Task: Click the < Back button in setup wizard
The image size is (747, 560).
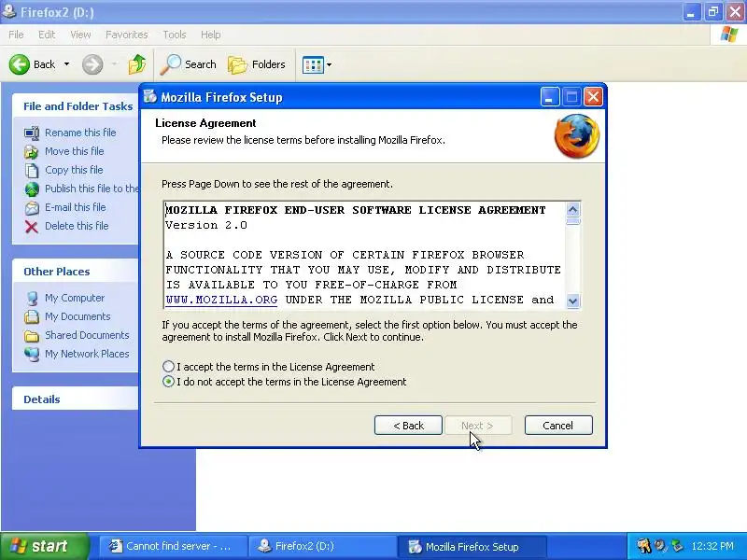Action: [408, 426]
